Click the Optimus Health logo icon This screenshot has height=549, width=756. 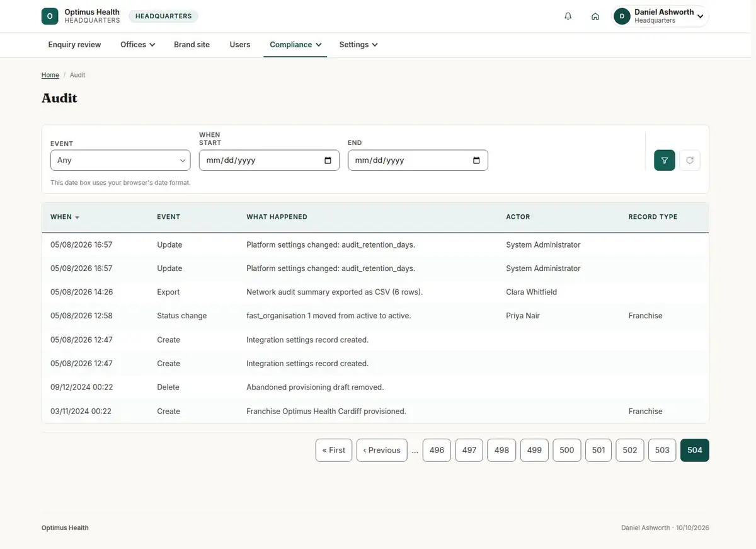tap(50, 16)
